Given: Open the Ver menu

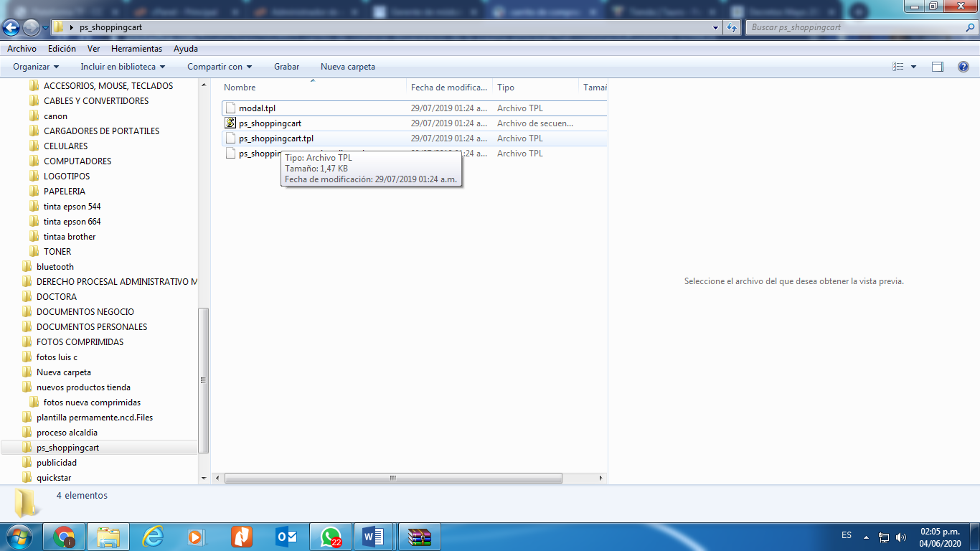Looking at the screenshot, I should 93,49.
